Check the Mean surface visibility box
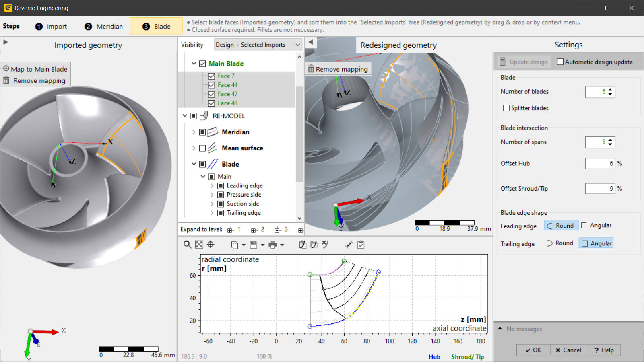Image resolution: width=644 pixels, height=362 pixels. point(202,148)
